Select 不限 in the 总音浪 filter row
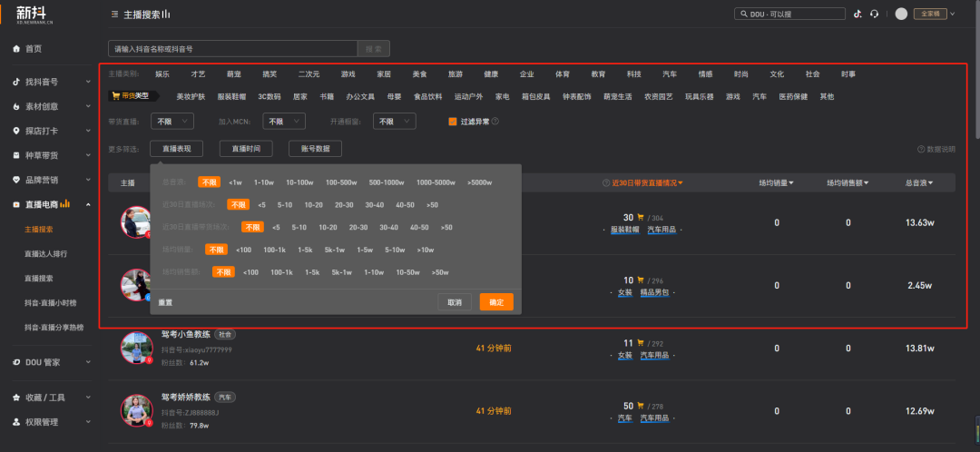Image resolution: width=980 pixels, height=452 pixels. pos(210,182)
